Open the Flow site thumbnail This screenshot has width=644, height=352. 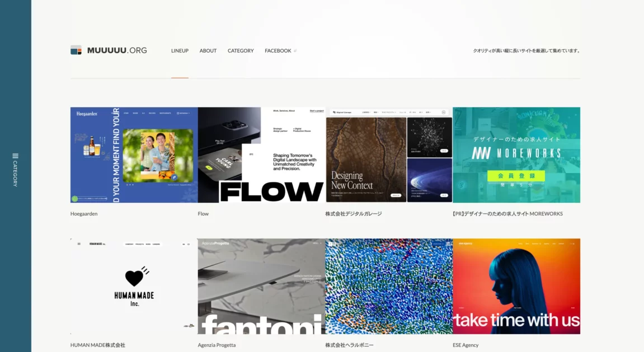pos(261,155)
